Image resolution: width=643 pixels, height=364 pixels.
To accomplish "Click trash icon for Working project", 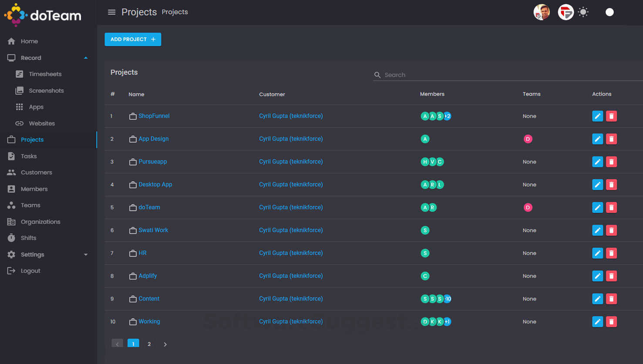I will [x=611, y=322].
